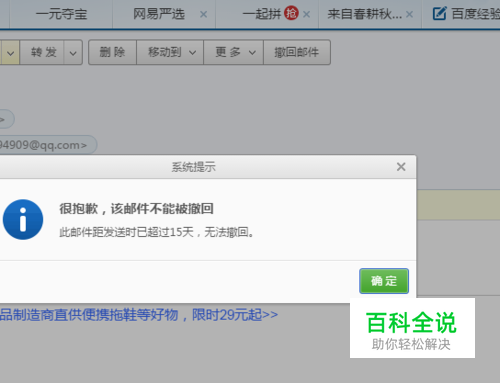The height and width of the screenshot is (383, 500).
Task: Click the edit icon on 百度经验 tab
Action: [440, 14]
